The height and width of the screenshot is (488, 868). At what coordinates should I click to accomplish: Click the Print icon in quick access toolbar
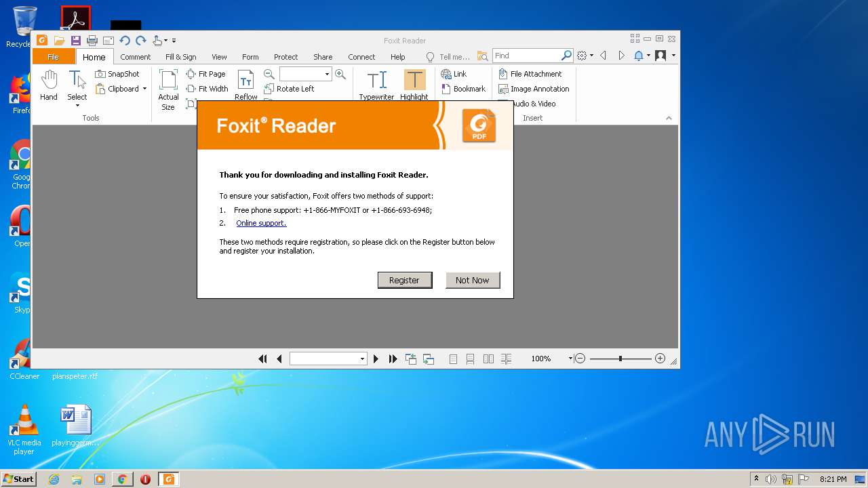[x=92, y=41]
